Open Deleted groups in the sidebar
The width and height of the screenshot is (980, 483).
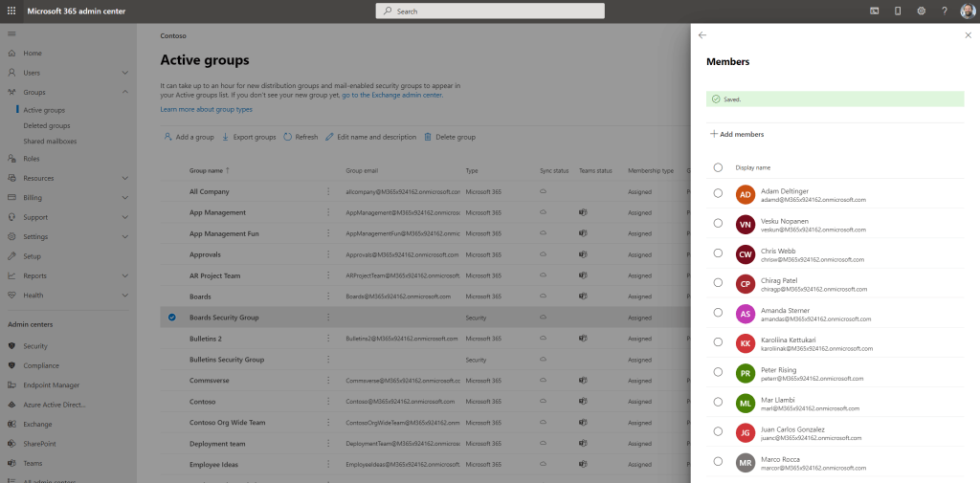[x=47, y=125]
